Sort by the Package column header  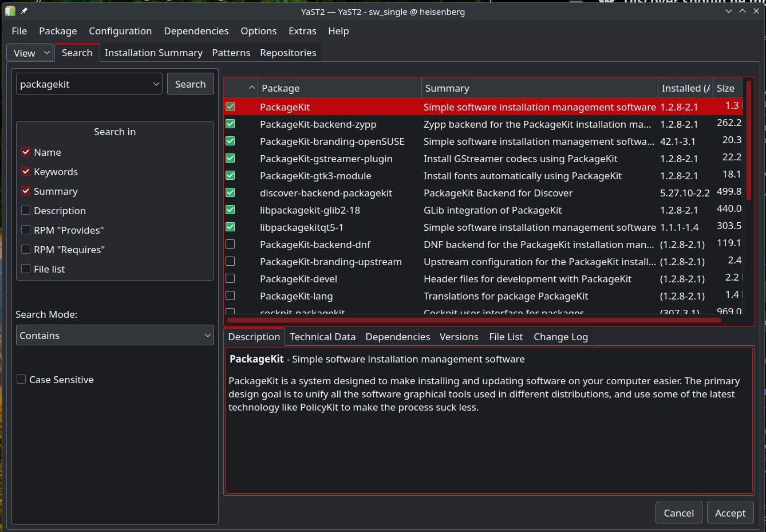[x=339, y=88]
